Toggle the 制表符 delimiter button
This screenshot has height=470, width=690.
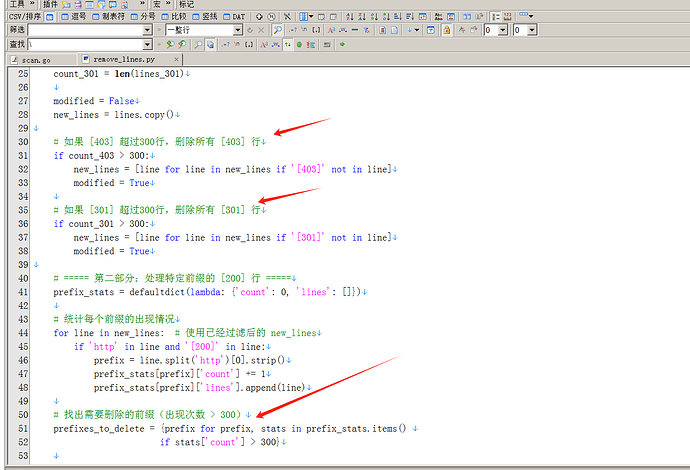[x=113, y=17]
